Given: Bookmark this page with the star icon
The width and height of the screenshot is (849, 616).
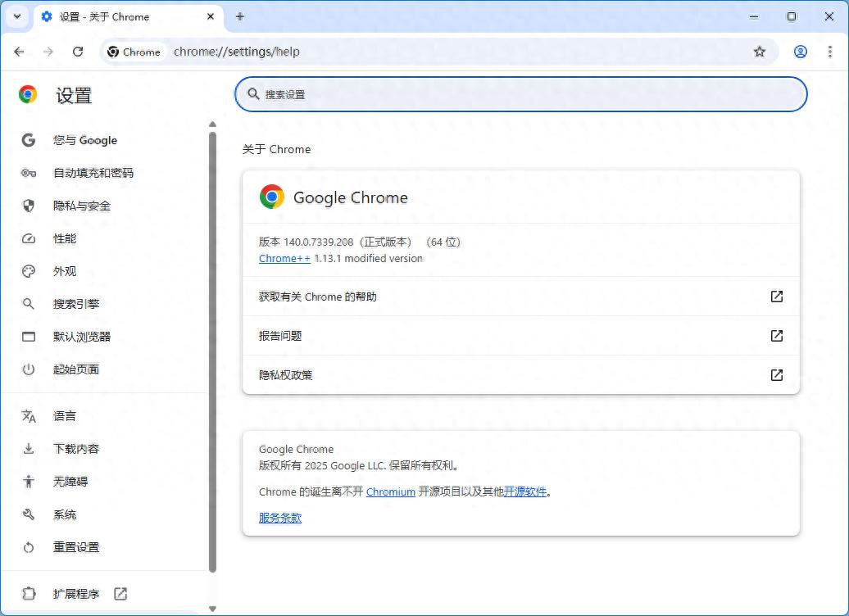Looking at the screenshot, I should [760, 52].
